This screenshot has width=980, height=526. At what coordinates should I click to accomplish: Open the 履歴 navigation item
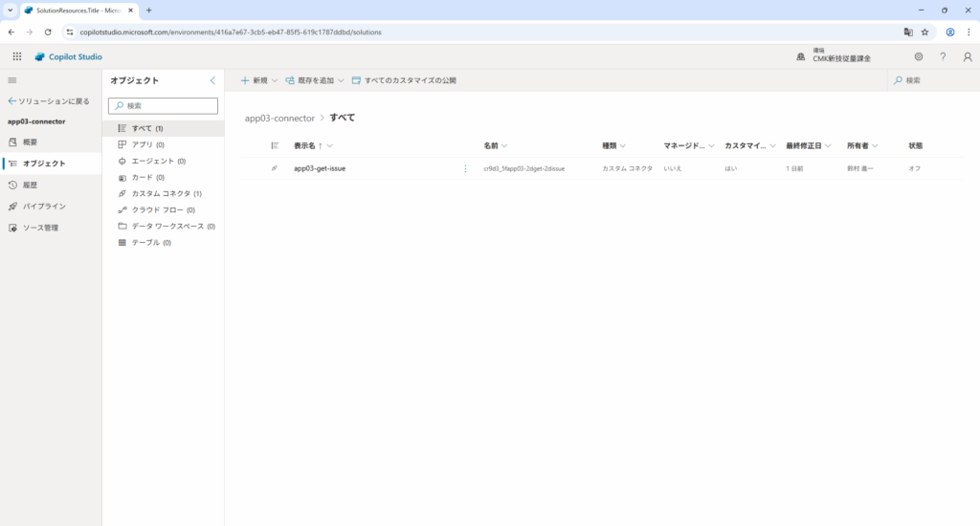click(30, 185)
